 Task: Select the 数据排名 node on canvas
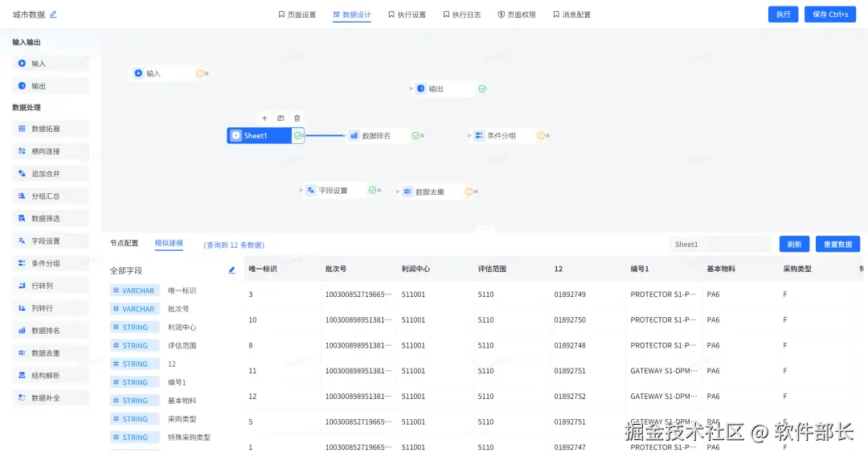click(x=386, y=135)
